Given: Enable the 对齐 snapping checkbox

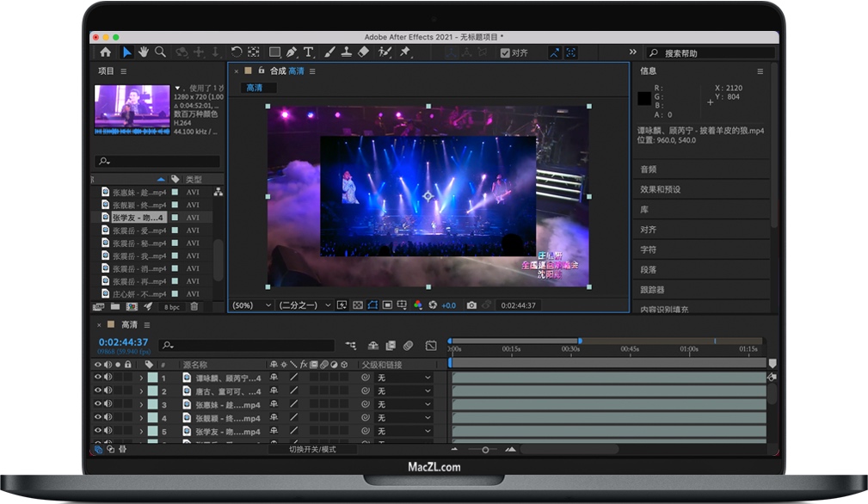Looking at the screenshot, I should [x=505, y=52].
